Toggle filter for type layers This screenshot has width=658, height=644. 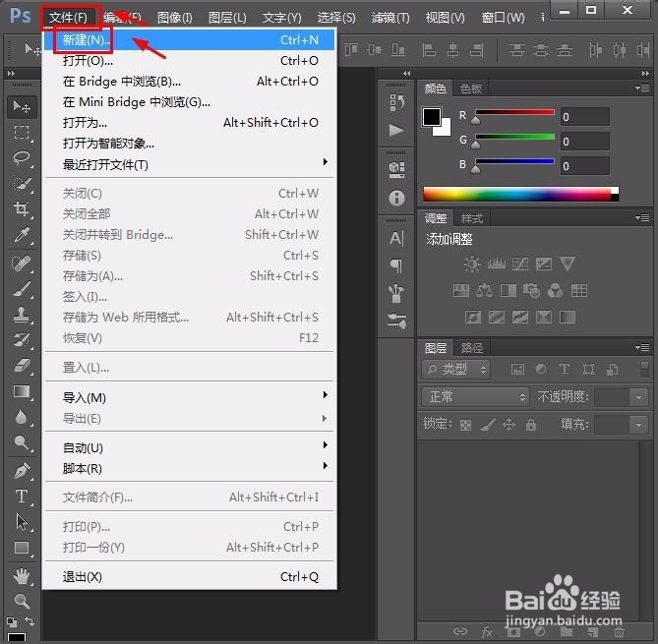(565, 370)
